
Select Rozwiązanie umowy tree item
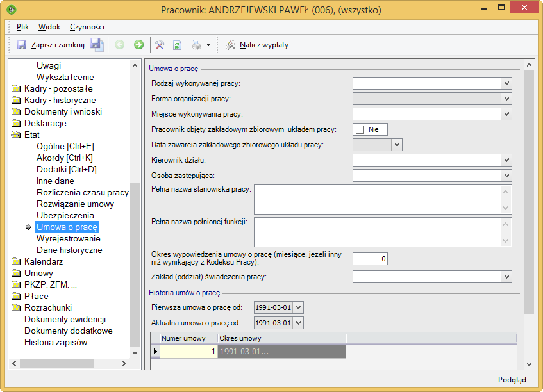coord(75,204)
